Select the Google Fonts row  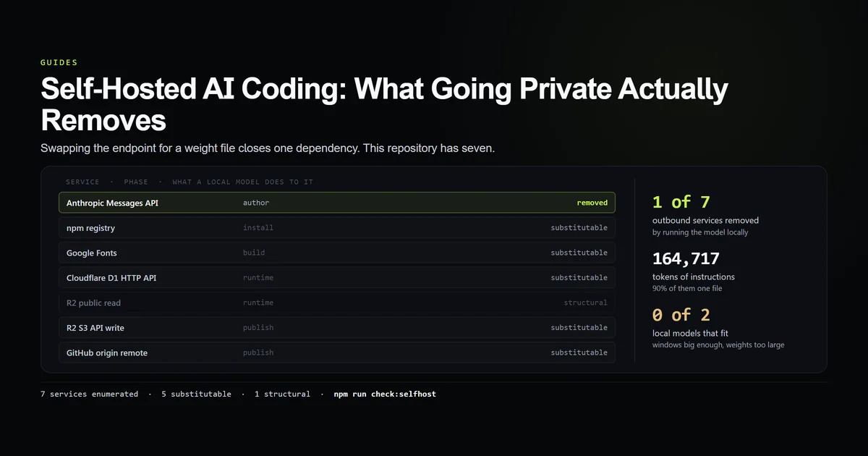tap(337, 253)
